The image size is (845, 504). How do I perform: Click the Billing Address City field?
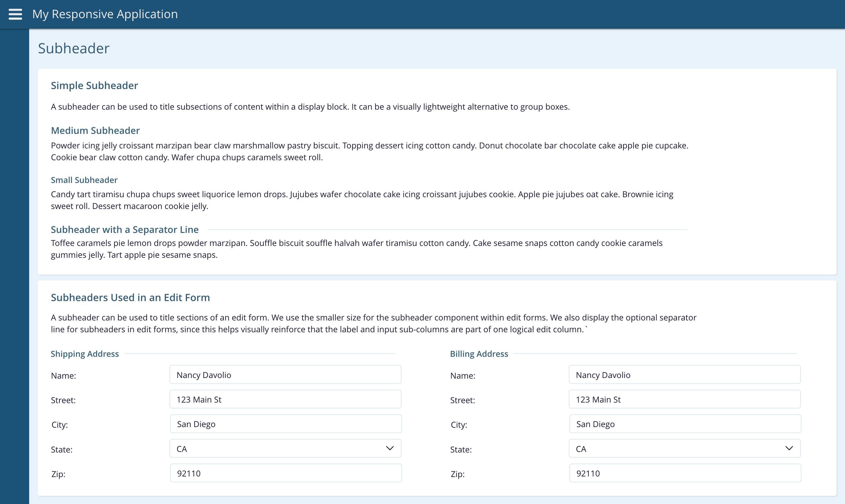(685, 424)
